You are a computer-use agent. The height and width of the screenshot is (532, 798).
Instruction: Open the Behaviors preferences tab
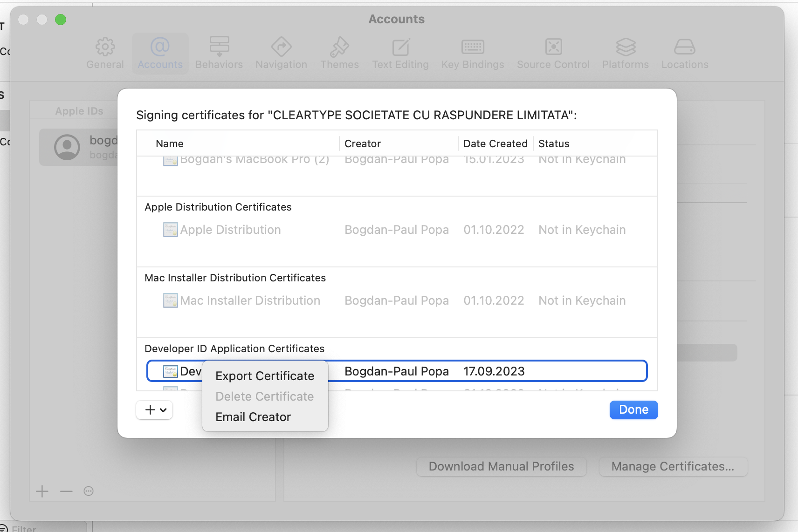coord(219,54)
